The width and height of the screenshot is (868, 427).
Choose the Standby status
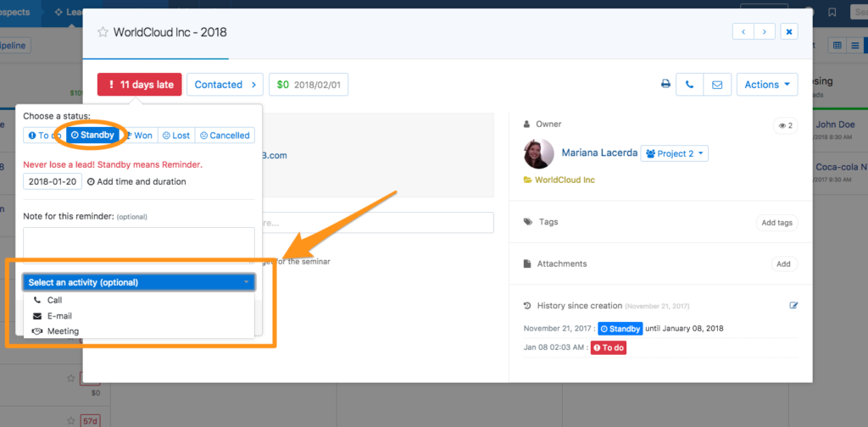92,135
